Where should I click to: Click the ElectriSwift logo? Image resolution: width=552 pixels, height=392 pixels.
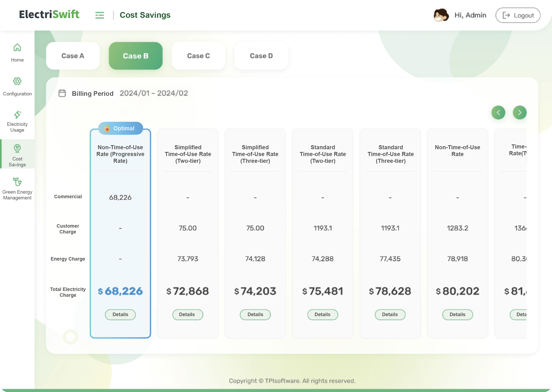click(x=49, y=15)
